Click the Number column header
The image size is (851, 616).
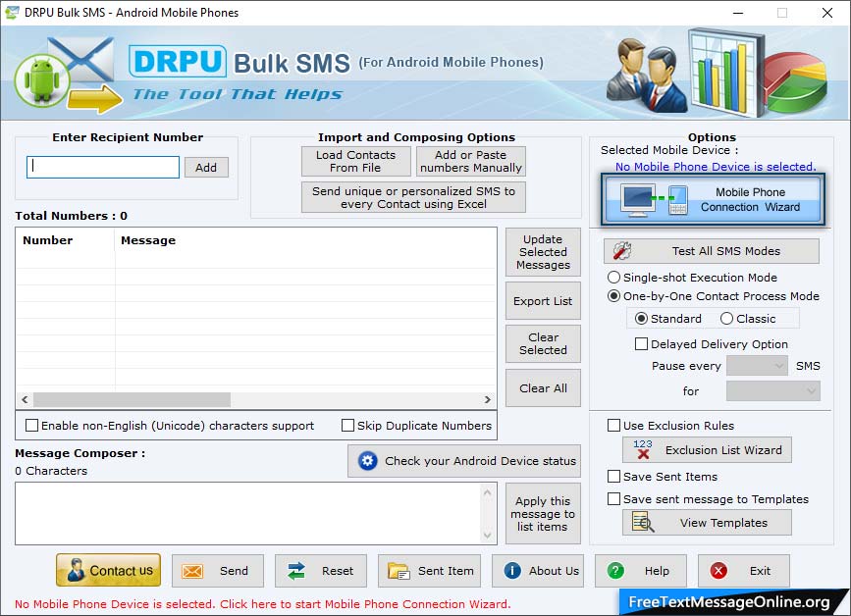tap(65, 240)
